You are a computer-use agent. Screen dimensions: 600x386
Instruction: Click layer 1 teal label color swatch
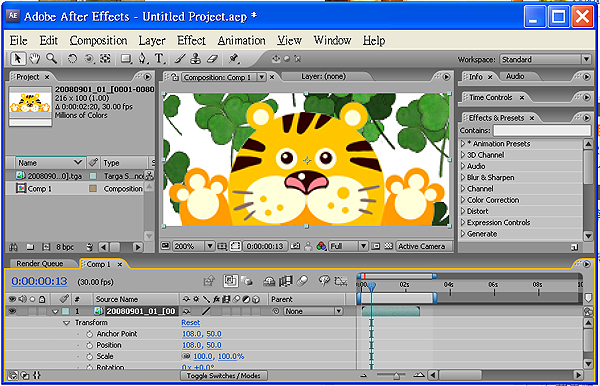(66, 311)
